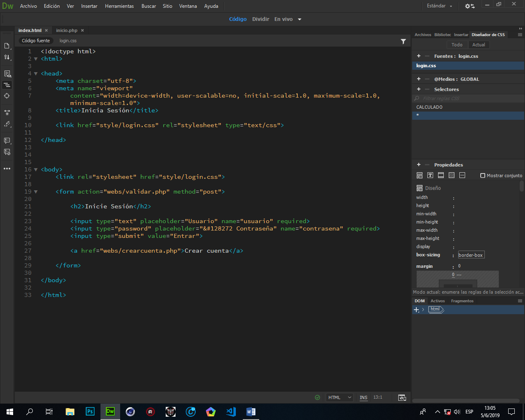Switch to Dividir view
This screenshot has width=525, height=420.
(x=260, y=19)
